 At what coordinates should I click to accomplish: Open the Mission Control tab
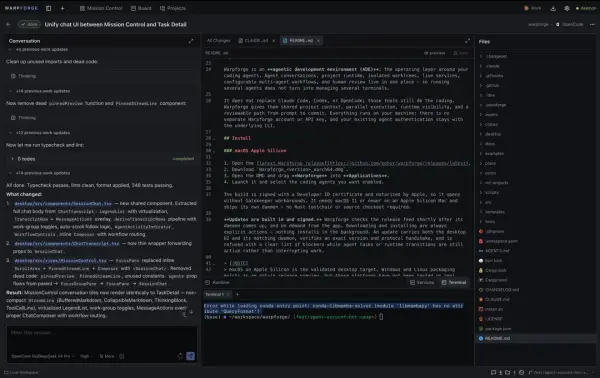point(101,8)
